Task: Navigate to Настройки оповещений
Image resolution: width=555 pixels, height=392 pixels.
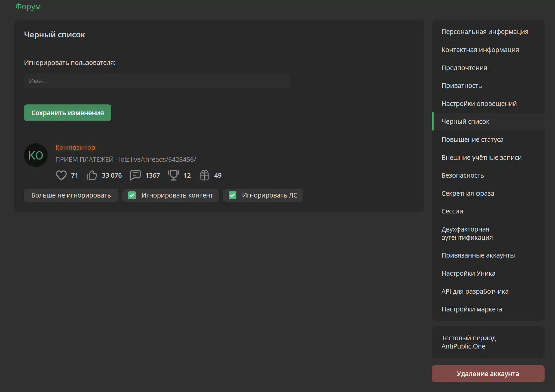Action: [x=479, y=104]
